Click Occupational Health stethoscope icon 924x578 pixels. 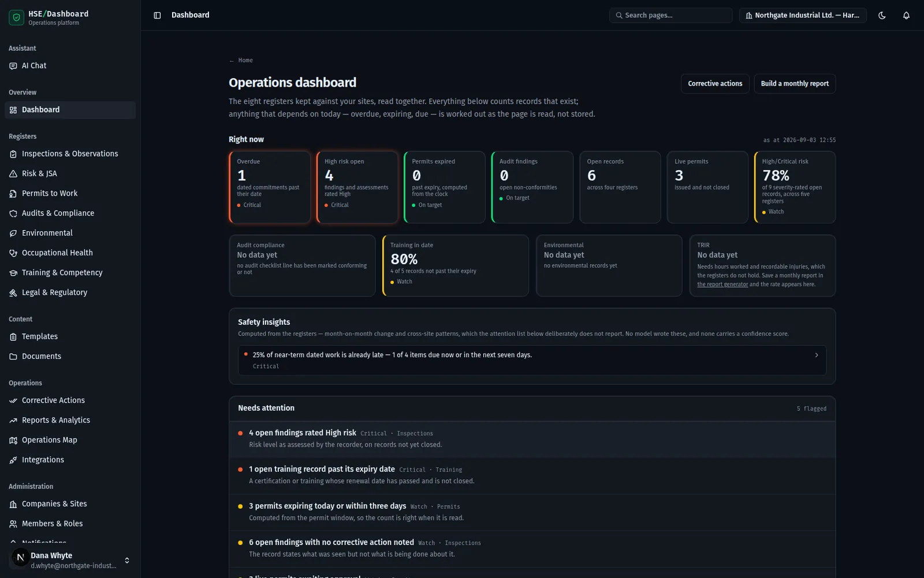(13, 253)
